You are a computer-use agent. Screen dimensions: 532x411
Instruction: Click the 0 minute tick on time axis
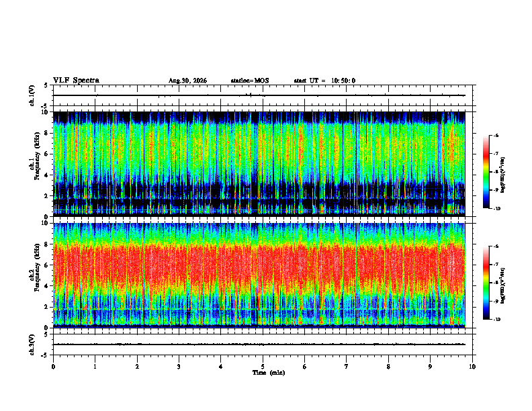click(53, 367)
